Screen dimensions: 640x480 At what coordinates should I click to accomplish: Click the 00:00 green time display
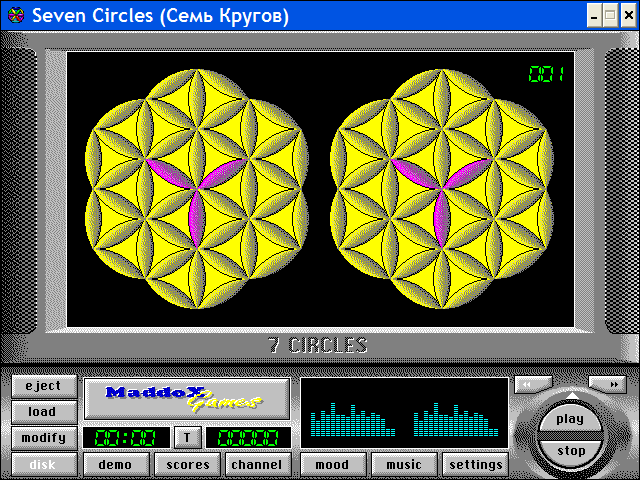coord(126,438)
